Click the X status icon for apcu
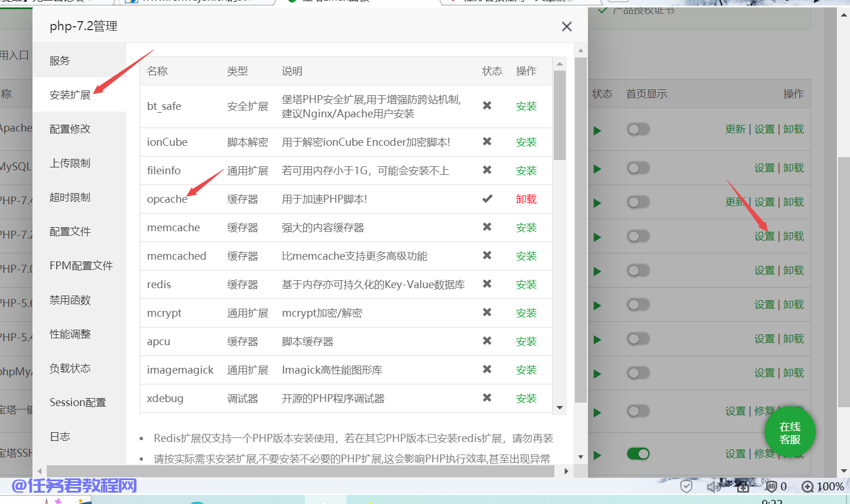Viewport: 850px width, 504px height. click(x=487, y=341)
